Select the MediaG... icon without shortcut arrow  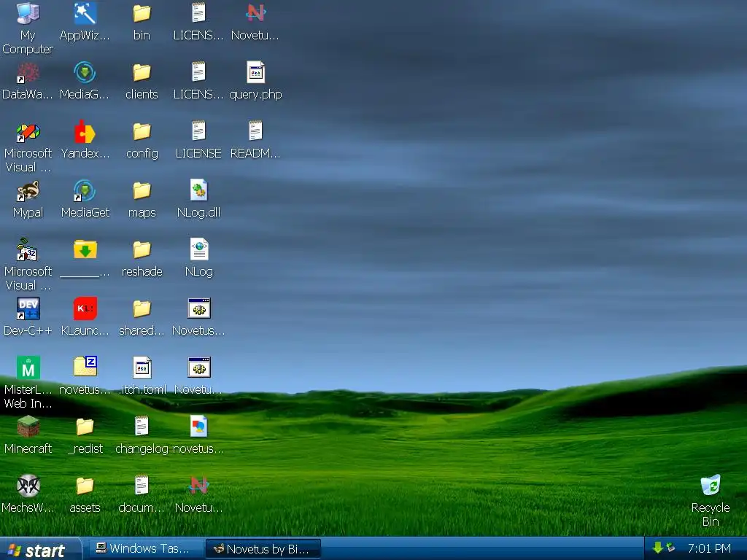pyautogui.click(x=85, y=72)
